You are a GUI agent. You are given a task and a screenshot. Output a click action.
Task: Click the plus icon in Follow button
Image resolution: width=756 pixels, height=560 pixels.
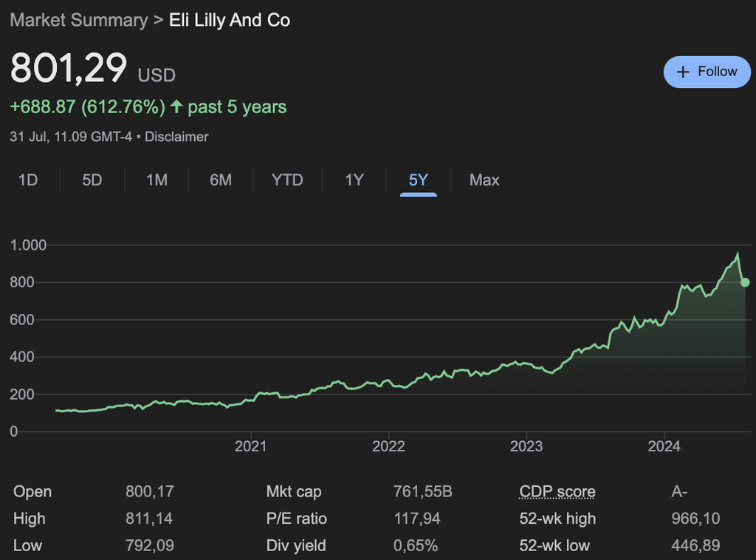tap(683, 72)
